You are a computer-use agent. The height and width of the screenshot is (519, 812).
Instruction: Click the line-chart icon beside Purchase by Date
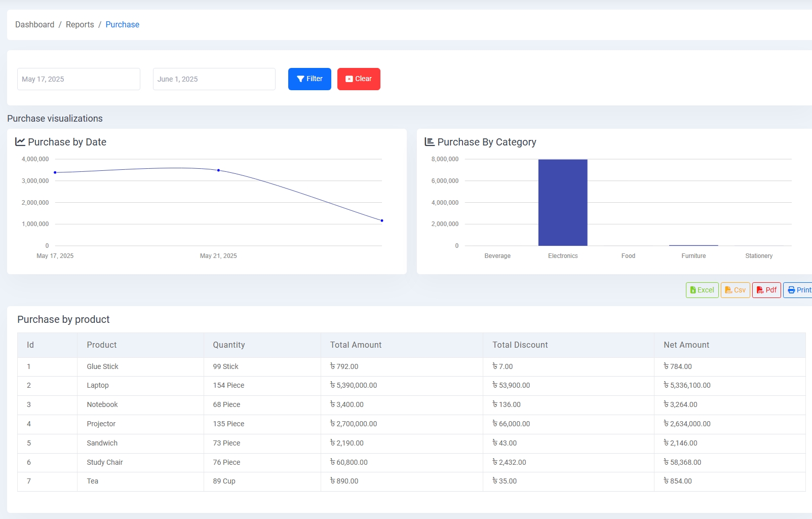[x=20, y=142]
